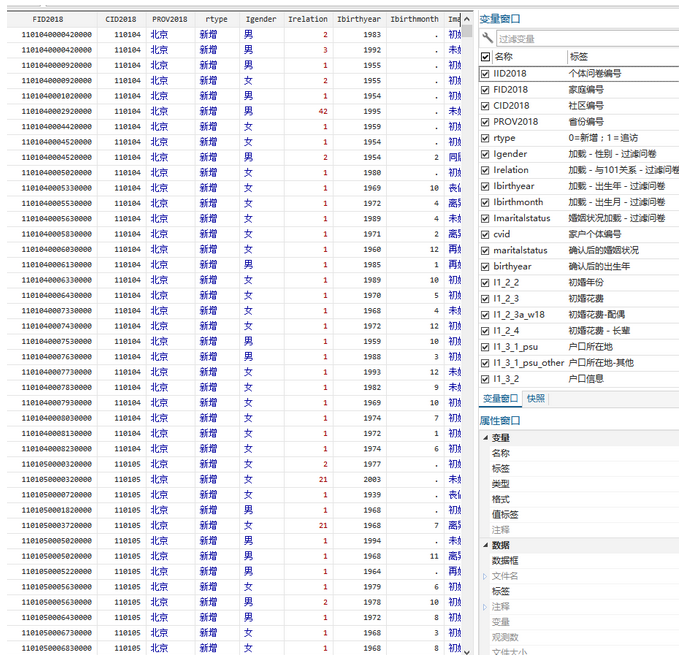Click the 标签 column header in variables list

coord(623,57)
